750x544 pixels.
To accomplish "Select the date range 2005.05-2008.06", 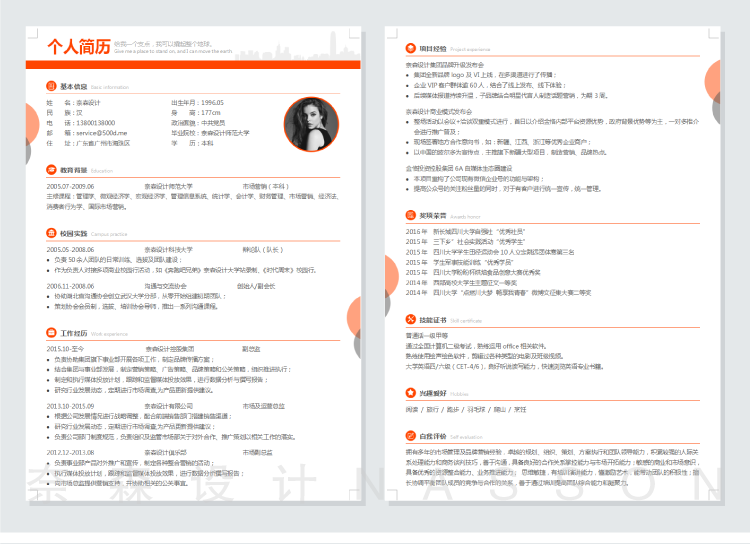I will (70, 250).
